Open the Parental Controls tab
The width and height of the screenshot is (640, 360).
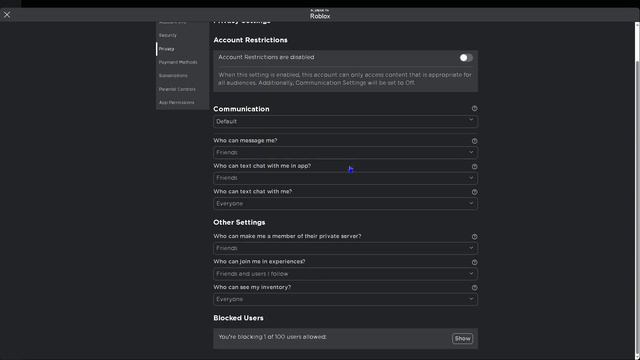point(177,89)
